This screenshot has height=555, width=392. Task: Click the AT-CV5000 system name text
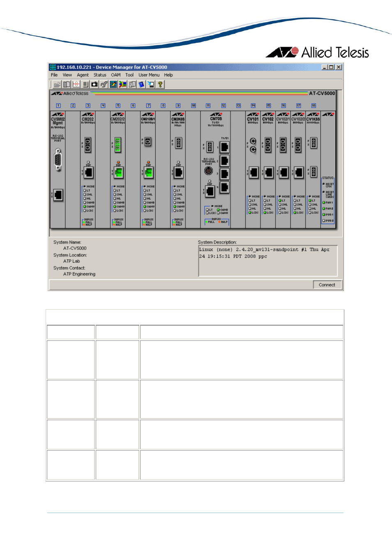(75, 248)
